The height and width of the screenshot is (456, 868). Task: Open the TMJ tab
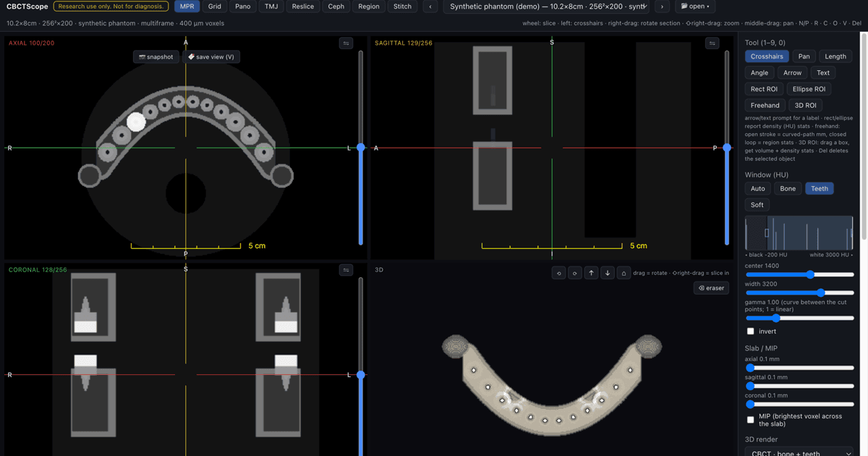tap(271, 7)
